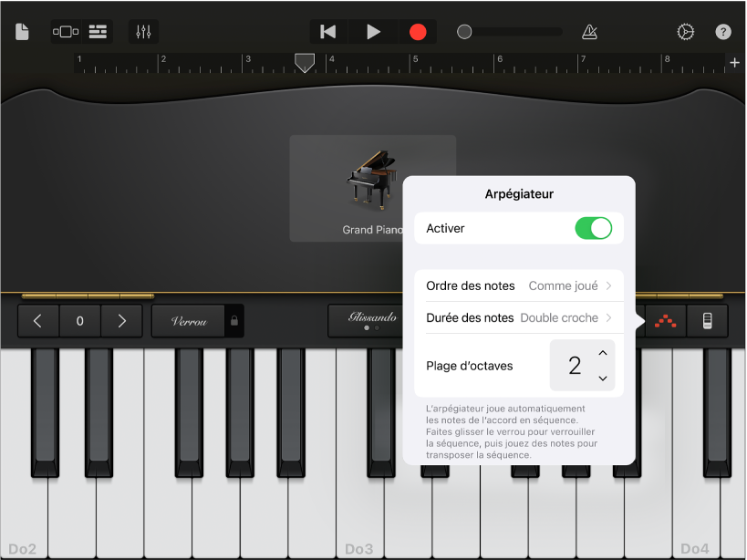Switch to the instrument browser view
747x560 pixels.
pyautogui.click(x=66, y=32)
